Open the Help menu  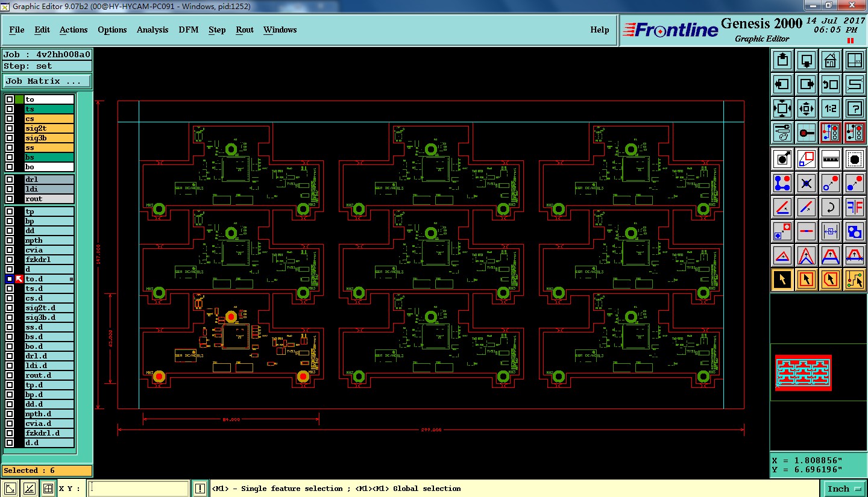[x=599, y=30]
